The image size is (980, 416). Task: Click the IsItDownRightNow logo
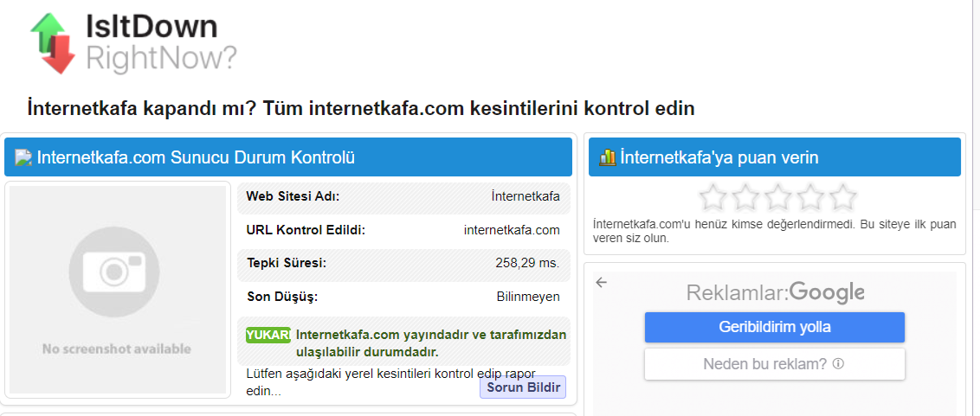[x=133, y=42]
